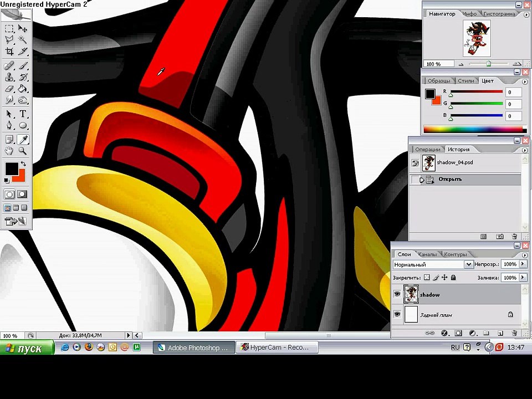Screen dimensions: 532x399
Task: Switch to full screen with menu bar
Action: click(16, 208)
